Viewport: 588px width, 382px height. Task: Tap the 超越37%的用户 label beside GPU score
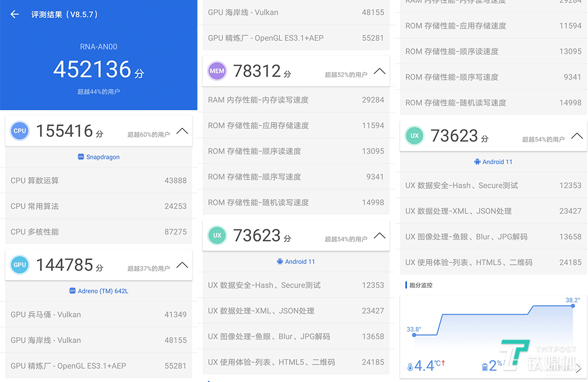point(149,268)
